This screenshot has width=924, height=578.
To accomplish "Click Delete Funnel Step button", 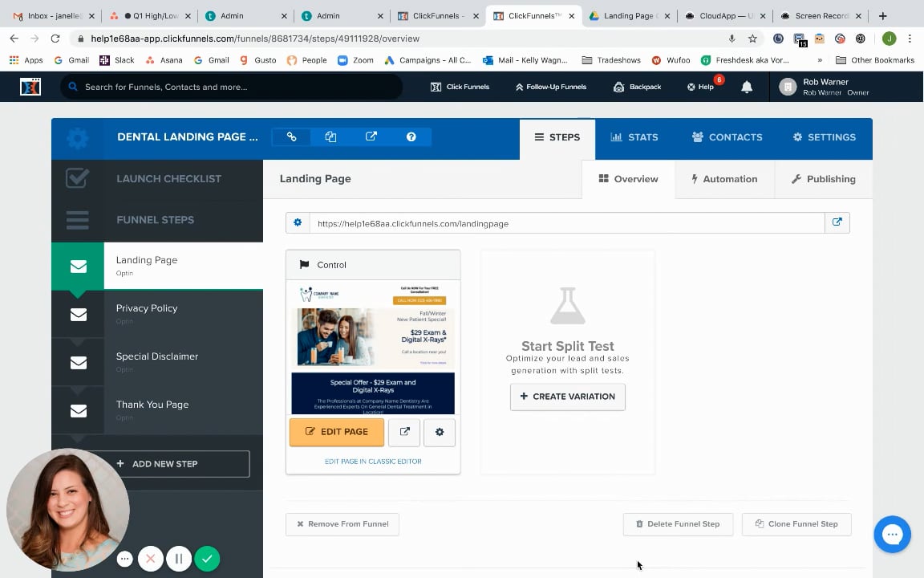I will [678, 523].
